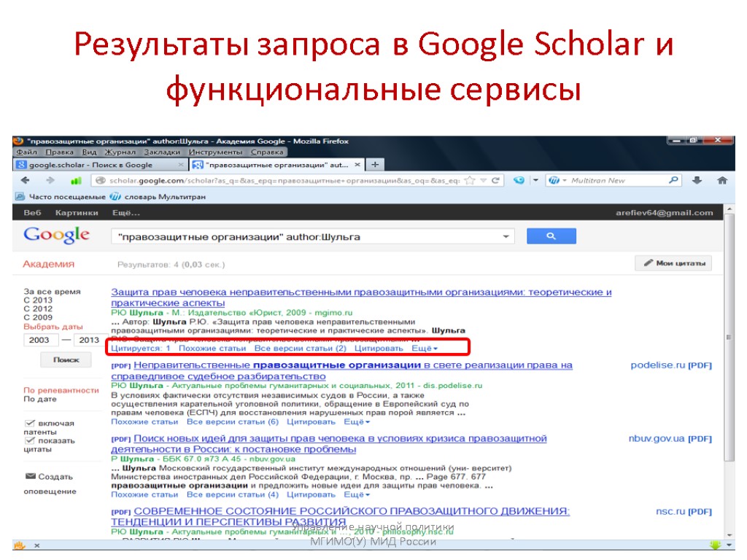Viewport: 747px width, 560px height.
Task: Click the Мои цитаты button
Action: coord(673,262)
